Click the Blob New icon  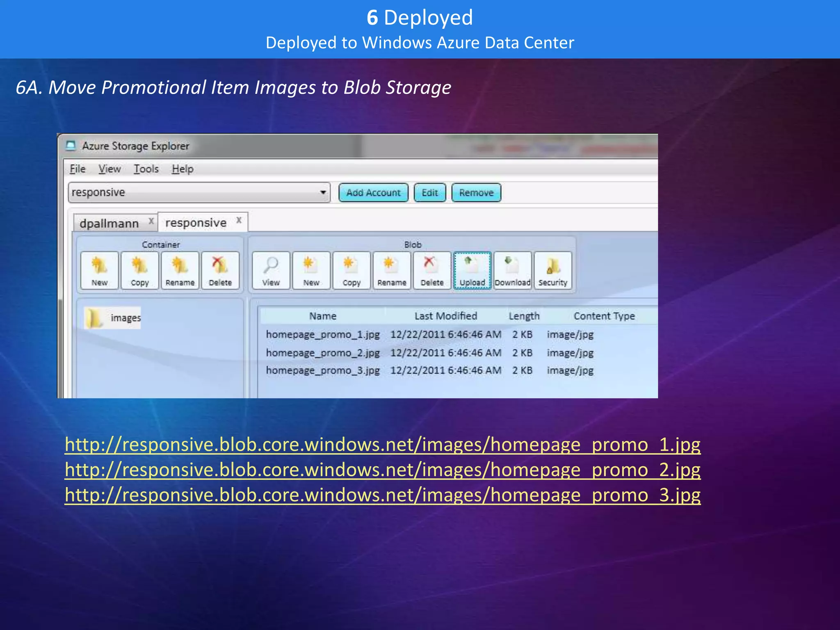coord(311,271)
